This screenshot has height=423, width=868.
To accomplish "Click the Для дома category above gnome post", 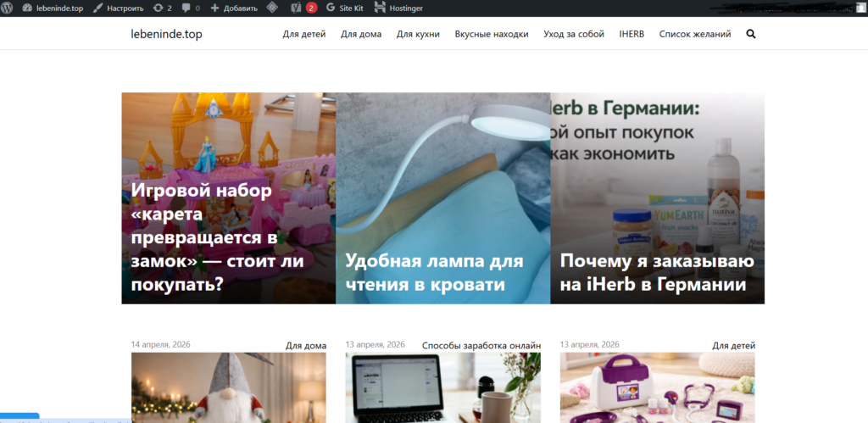I will click(305, 346).
